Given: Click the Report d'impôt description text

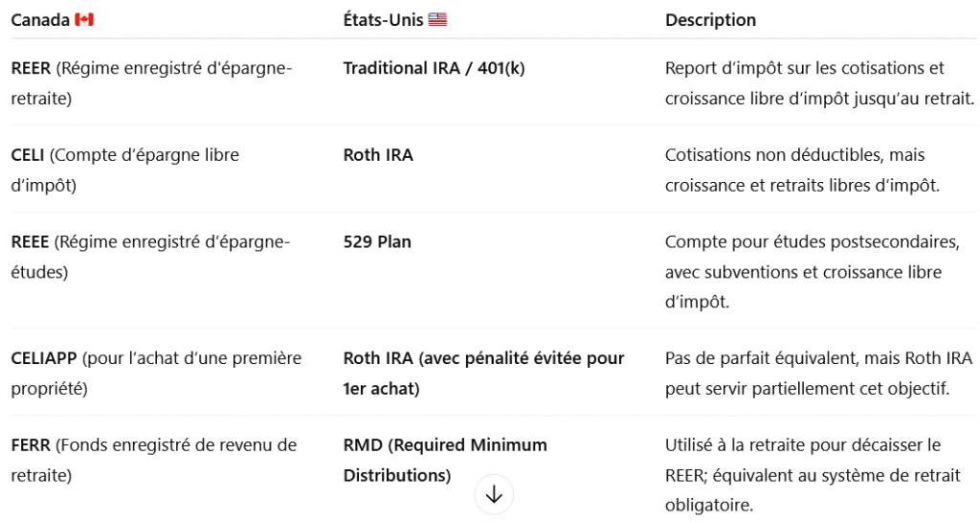Looking at the screenshot, I should pyautogui.click(x=819, y=83).
